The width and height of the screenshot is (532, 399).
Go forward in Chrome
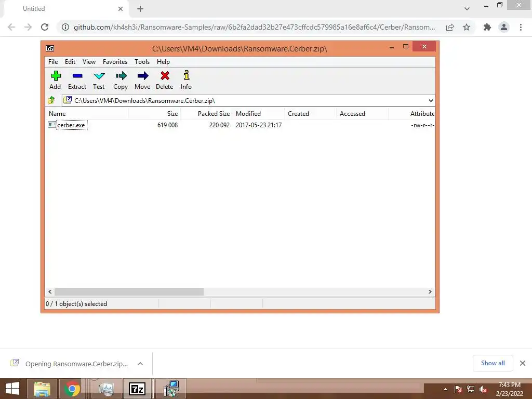point(28,27)
